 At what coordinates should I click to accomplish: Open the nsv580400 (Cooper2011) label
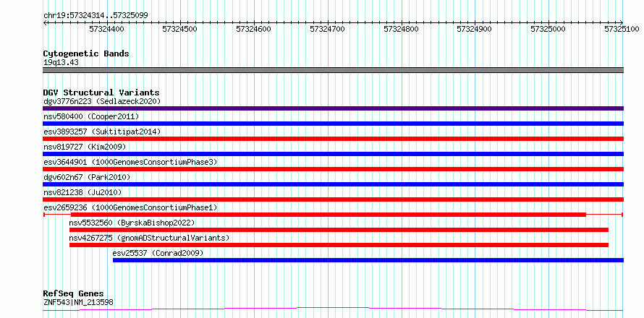click(91, 116)
